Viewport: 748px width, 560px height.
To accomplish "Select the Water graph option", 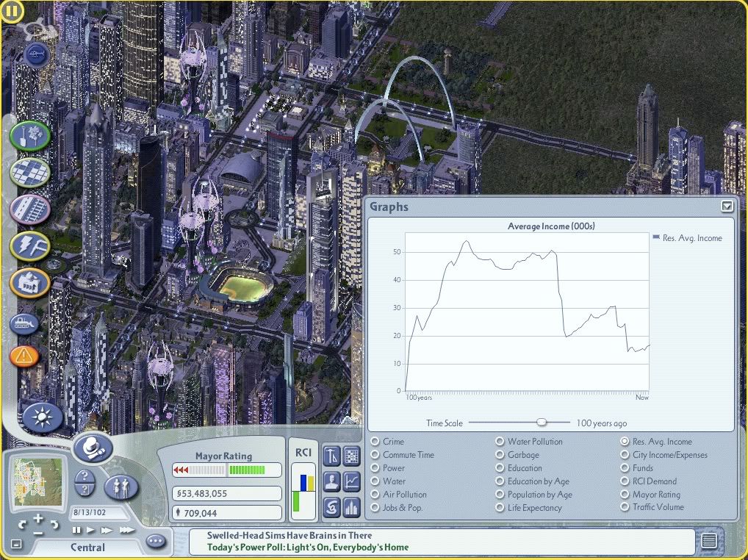I will pos(375,481).
